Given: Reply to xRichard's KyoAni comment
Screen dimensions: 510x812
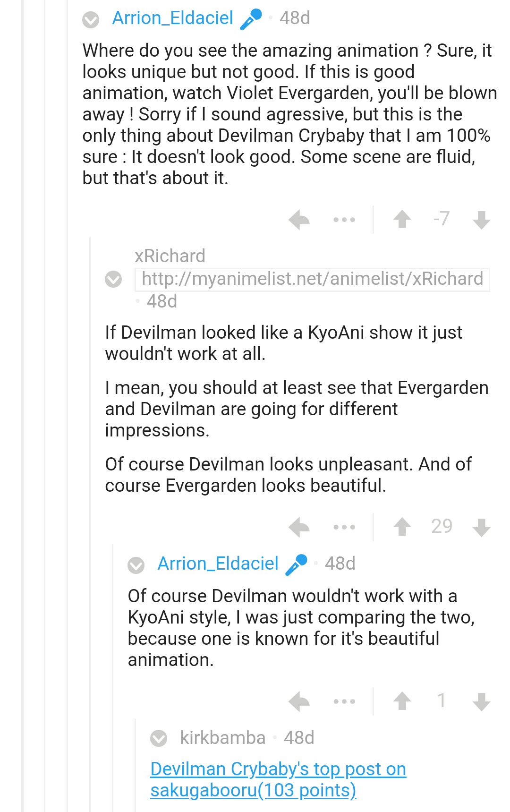Looking at the screenshot, I should click(x=299, y=527).
